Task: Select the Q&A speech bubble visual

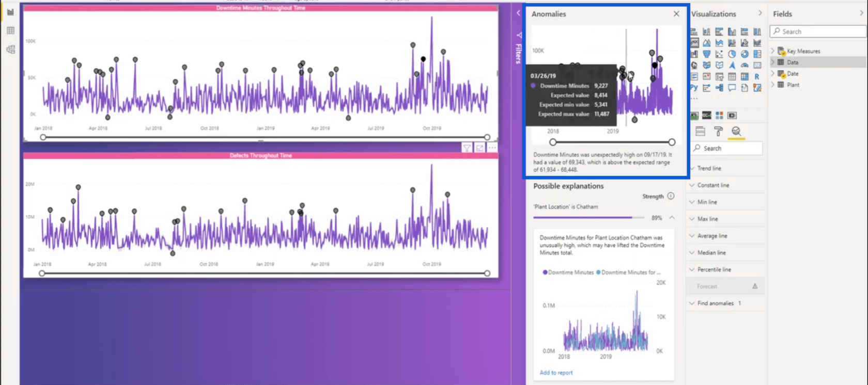Action: coord(732,88)
